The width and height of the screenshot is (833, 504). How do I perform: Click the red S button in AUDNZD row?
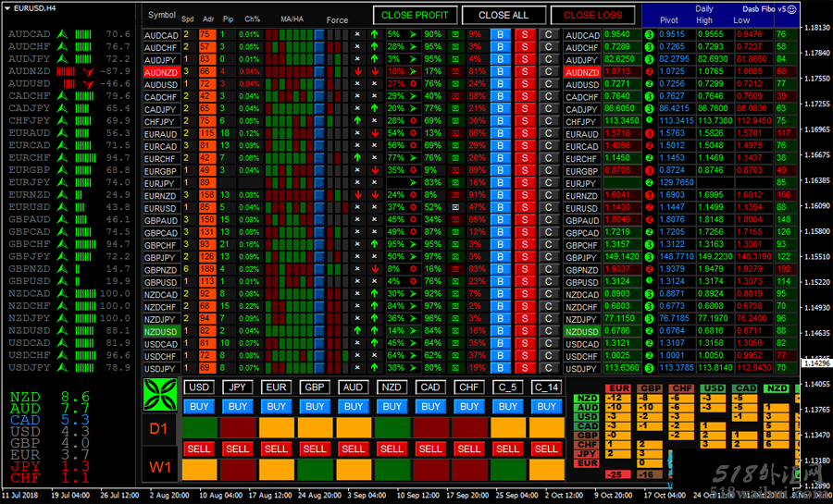tap(525, 71)
